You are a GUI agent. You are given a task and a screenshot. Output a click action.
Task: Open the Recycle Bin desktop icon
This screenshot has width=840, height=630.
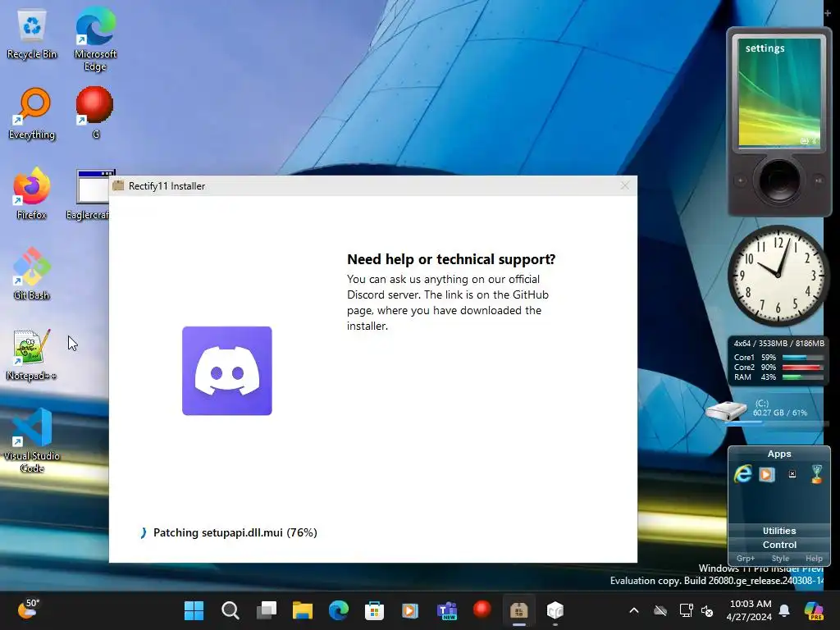click(x=32, y=34)
